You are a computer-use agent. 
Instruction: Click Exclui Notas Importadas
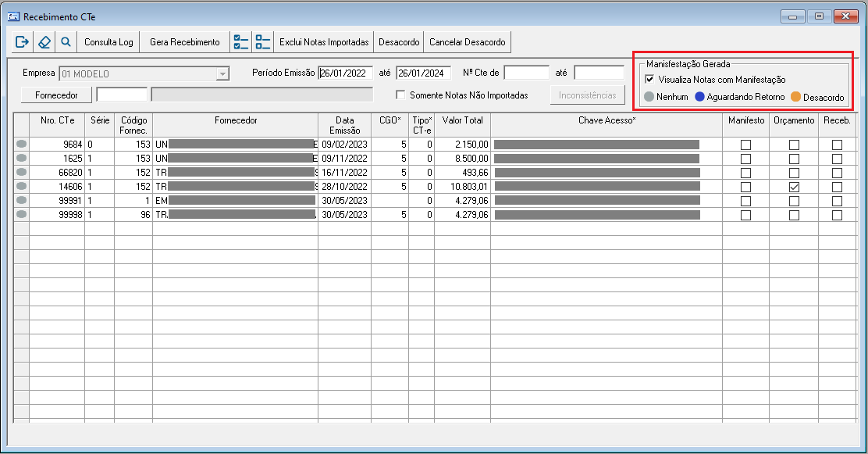[324, 42]
